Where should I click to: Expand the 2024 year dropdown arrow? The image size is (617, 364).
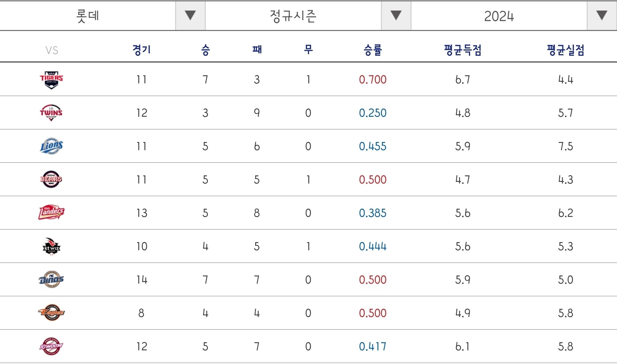(602, 16)
